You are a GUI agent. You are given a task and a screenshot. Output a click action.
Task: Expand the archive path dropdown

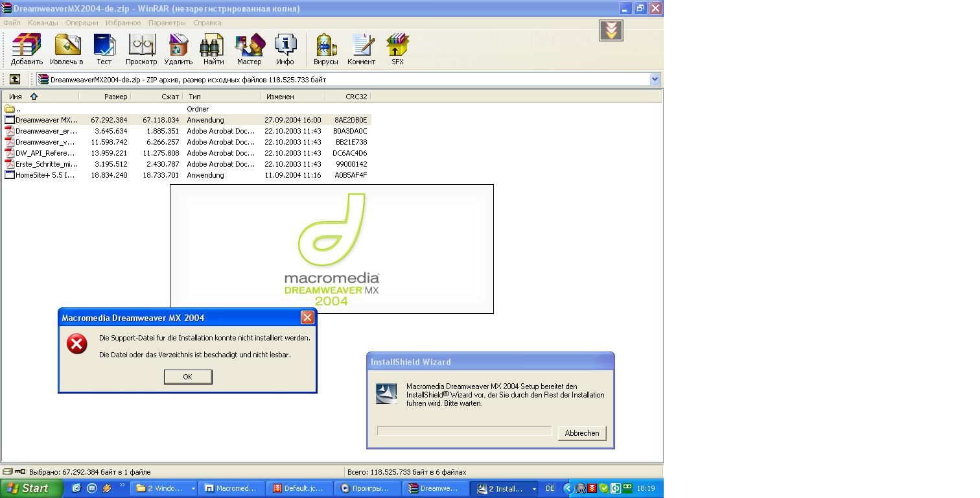coord(655,79)
